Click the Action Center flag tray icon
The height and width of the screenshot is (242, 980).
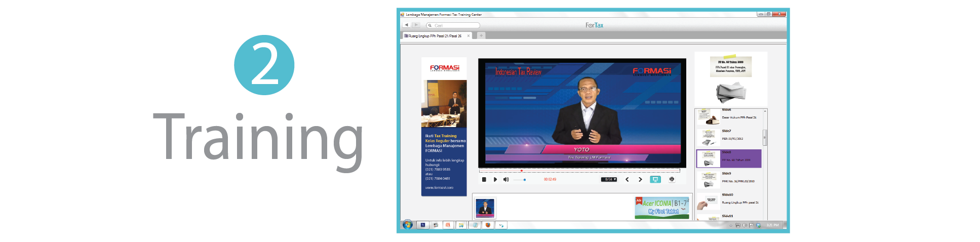coord(752,225)
